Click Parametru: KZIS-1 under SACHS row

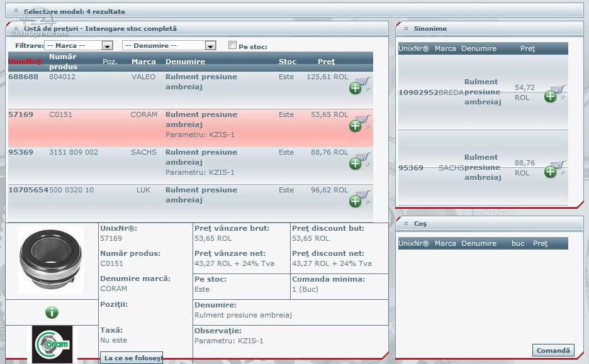tap(200, 173)
